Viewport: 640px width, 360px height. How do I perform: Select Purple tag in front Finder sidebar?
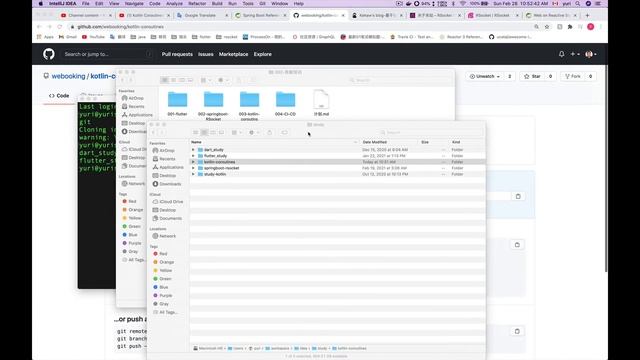(162, 296)
